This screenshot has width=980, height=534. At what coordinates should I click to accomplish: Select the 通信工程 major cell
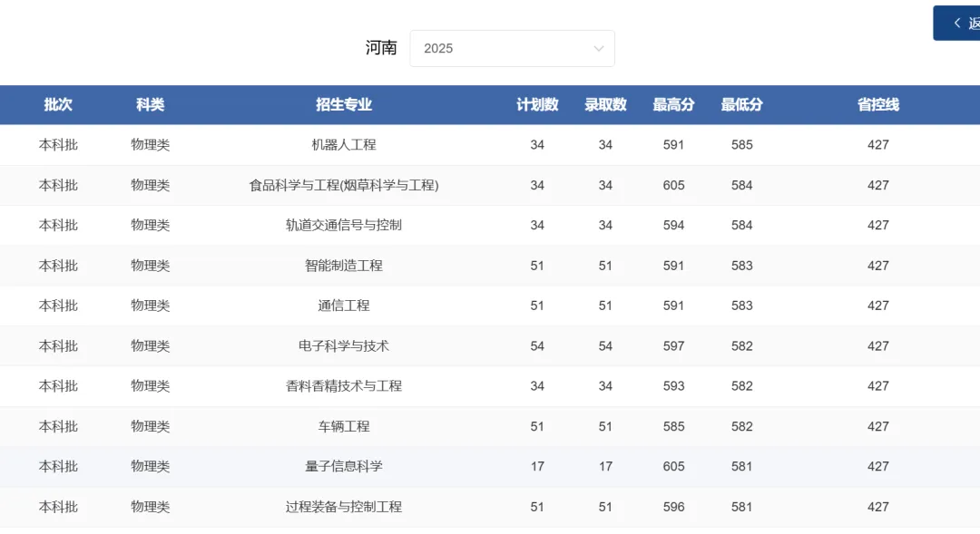[x=344, y=306]
